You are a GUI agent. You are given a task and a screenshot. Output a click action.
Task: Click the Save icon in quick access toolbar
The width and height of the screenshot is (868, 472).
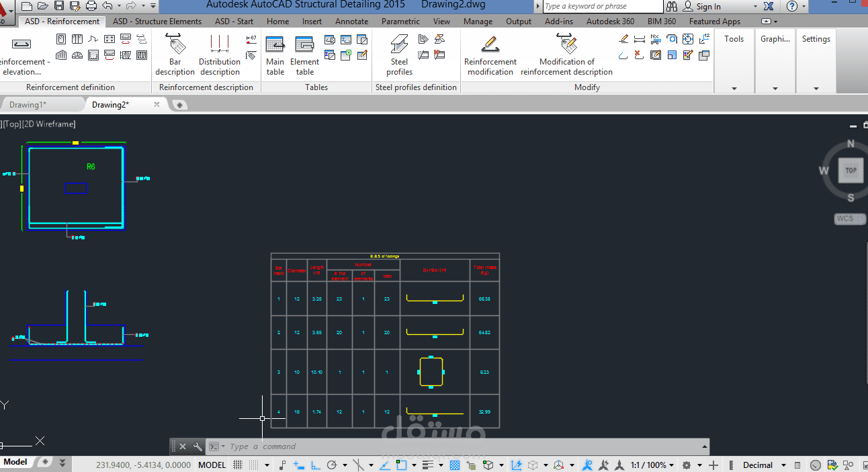pos(58,6)
